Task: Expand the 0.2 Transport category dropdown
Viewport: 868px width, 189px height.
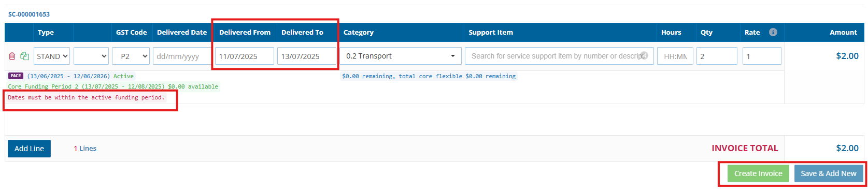Action: [x=401, y=56]
